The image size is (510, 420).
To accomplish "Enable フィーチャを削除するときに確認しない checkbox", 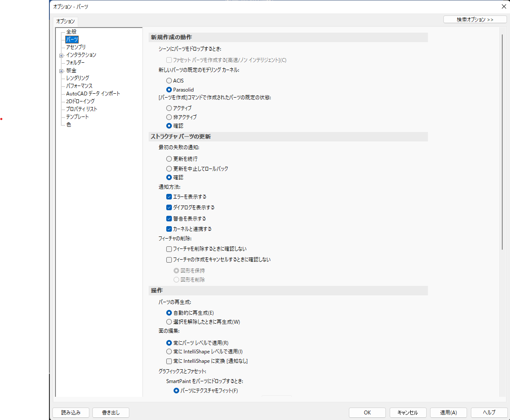I will [x=169, y=248].
